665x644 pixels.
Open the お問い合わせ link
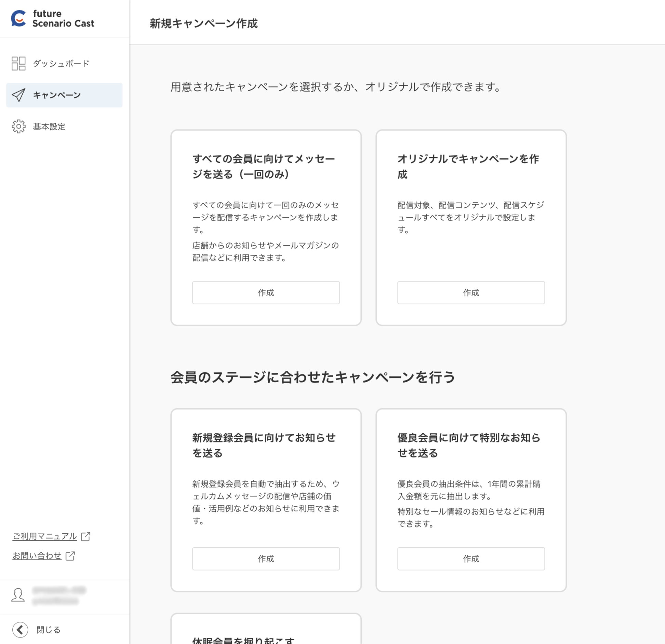tap(37, 555)
